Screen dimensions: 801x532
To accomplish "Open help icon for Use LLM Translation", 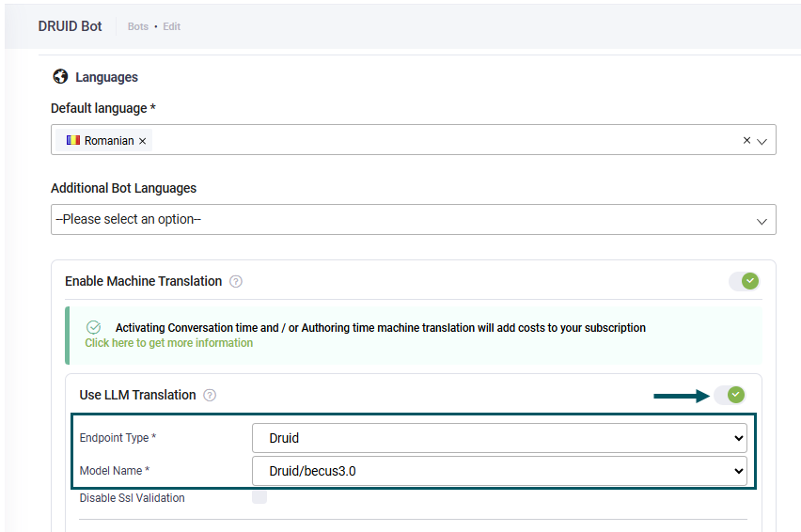I will coord(210,395).
